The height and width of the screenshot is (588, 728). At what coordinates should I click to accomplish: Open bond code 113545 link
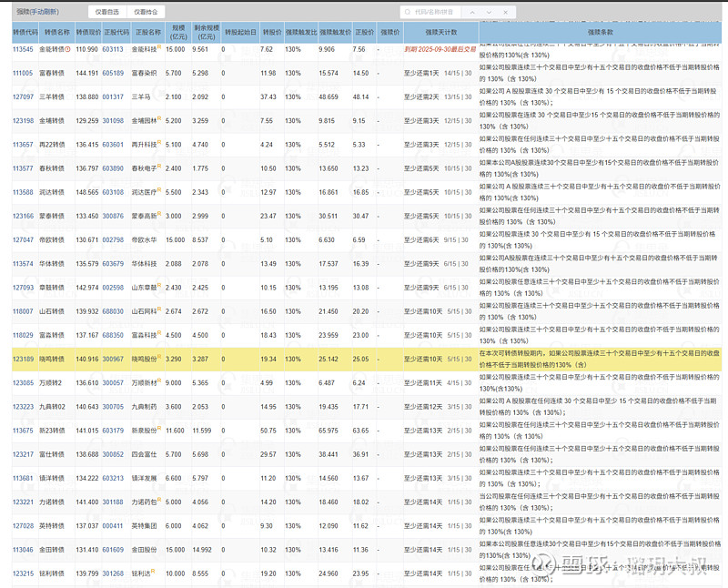pos(23,49)
